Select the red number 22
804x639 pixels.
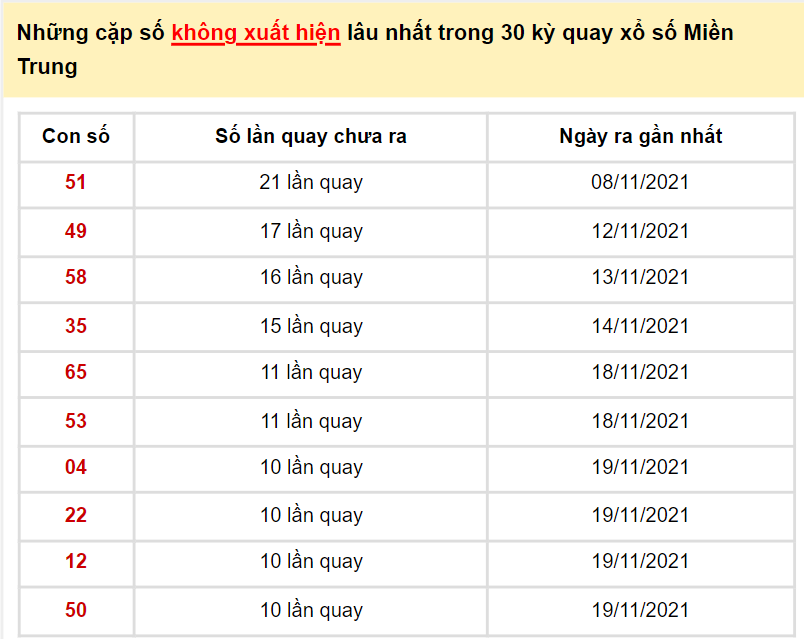tap(76, 515)
